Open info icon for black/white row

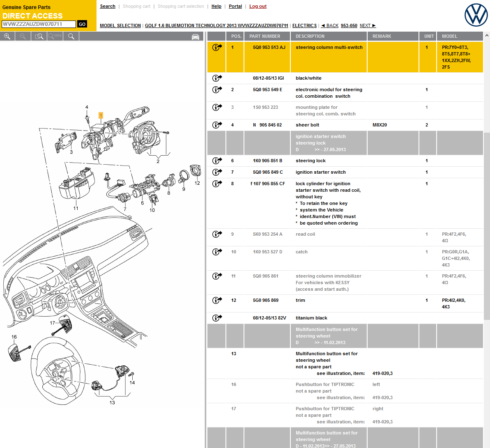coord(217,78)
